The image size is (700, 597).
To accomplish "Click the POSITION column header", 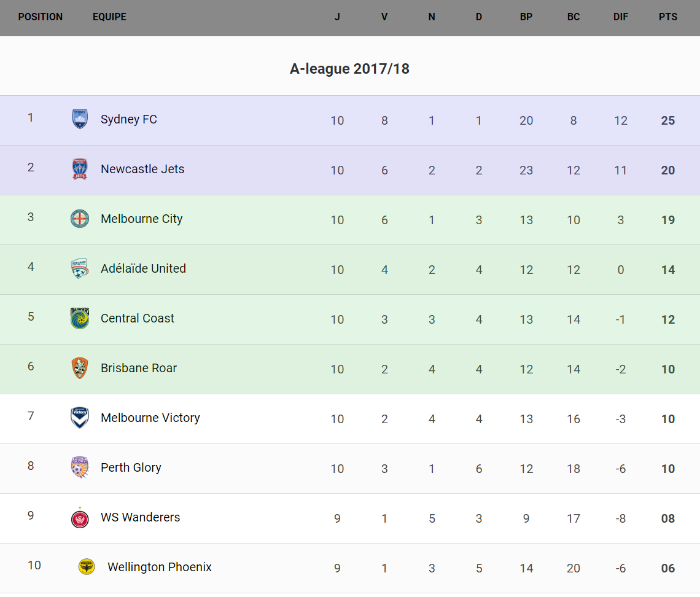I will pos(41,17).
